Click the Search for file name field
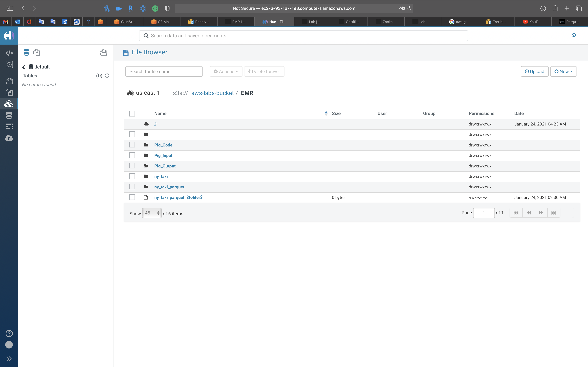This screenshot has width=588, height=367. pos(164,72)
